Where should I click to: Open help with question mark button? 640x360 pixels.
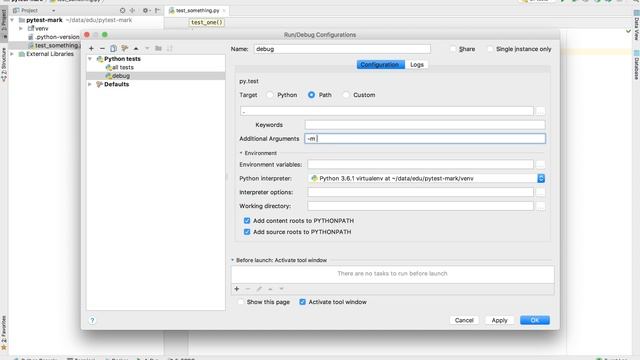click(x=92, y=320)
